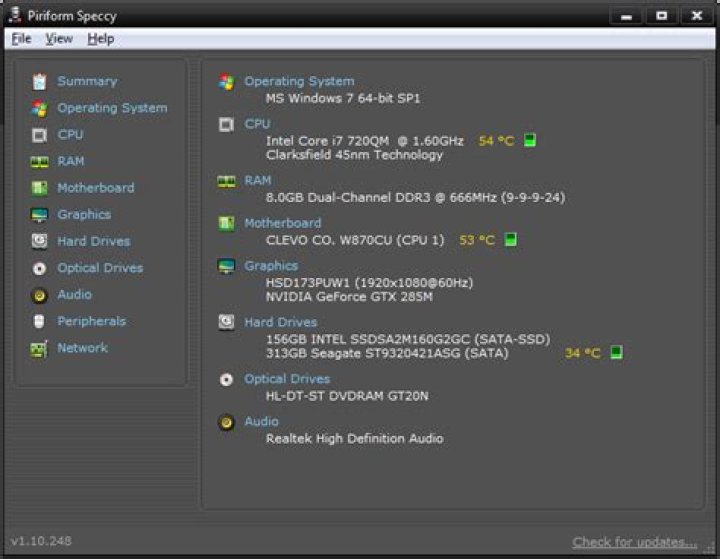
Task: Click the green hard drive temperature indicator
Action: (617, 353)
